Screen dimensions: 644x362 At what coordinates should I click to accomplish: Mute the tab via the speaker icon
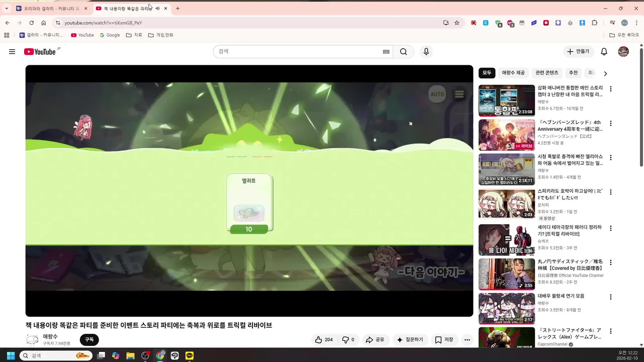pyautogui.click(x=157, y=9)
